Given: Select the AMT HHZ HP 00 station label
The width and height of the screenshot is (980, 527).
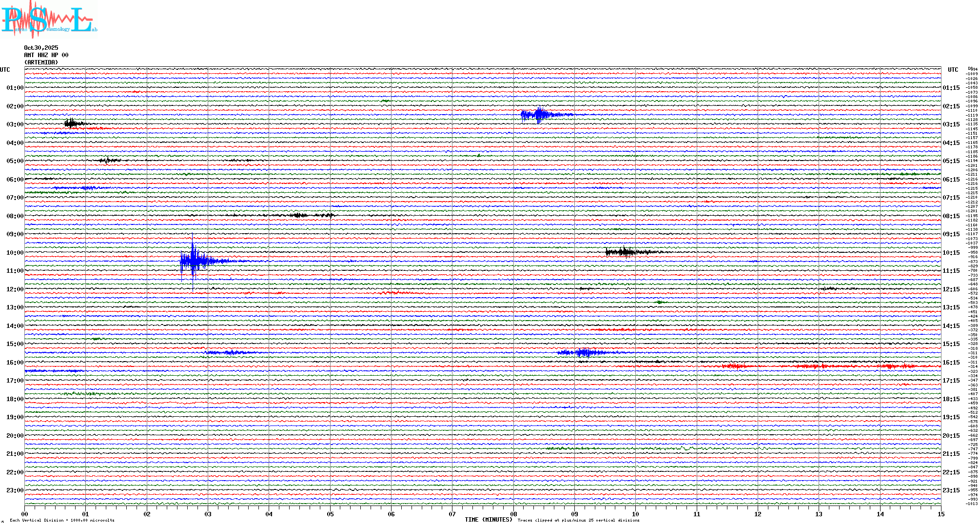Looking at the screenshot, I should 46,55.
